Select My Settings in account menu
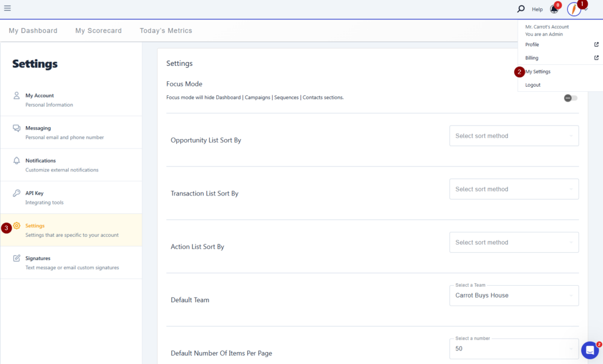Screen dimensions: 603x364 click(x=538, y=72)
